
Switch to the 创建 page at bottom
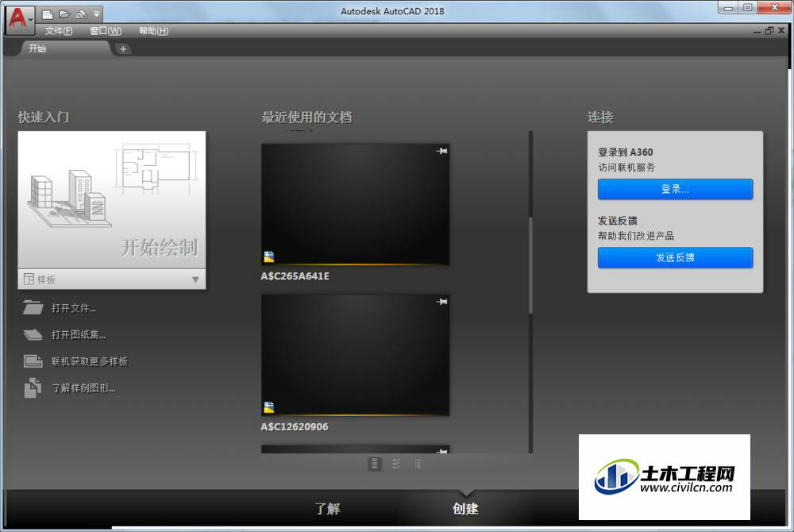pyautogui.click(x=465, y=508)
